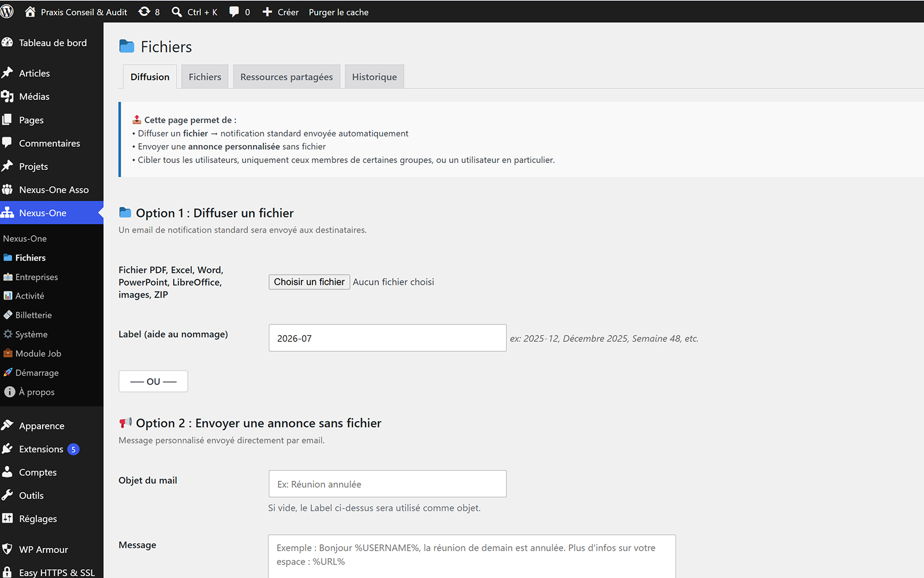Open the comments bubble icon in admin bar

tap(234, 12)
